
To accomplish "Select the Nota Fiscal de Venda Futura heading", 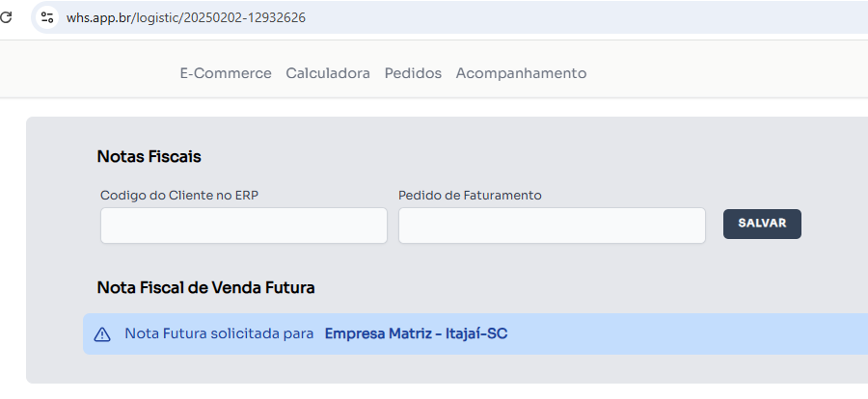I will [205, 287].
